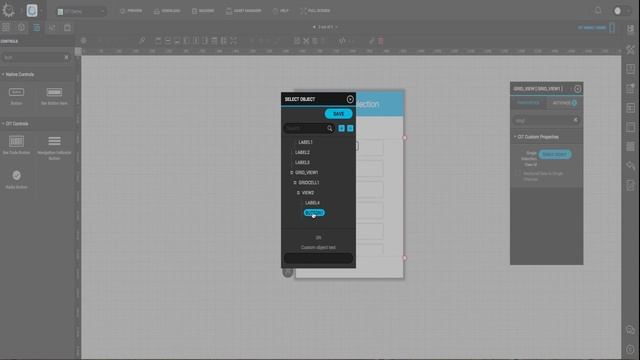Select the Bar Button Item control
Viewport: 640px width, 360px height.
54,96
